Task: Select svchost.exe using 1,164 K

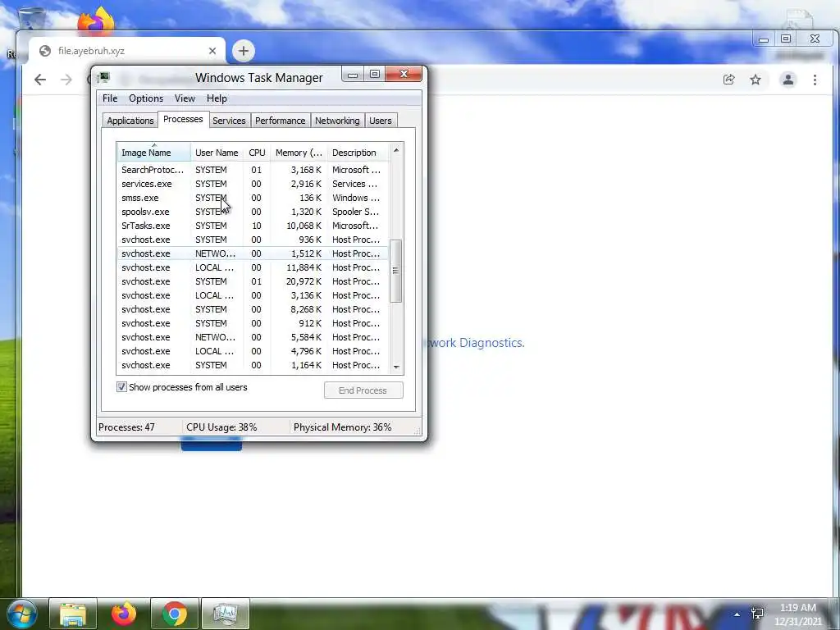Action: coord(253,365)
